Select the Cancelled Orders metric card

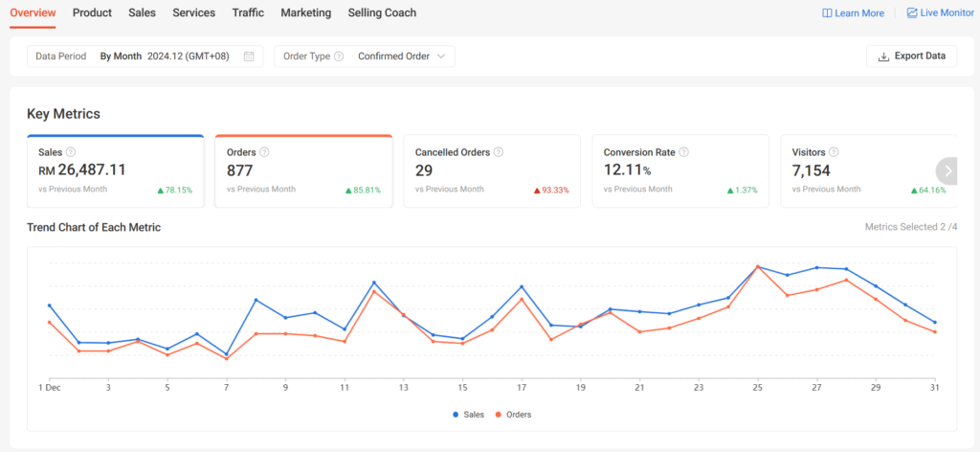(x=492, y=171)
